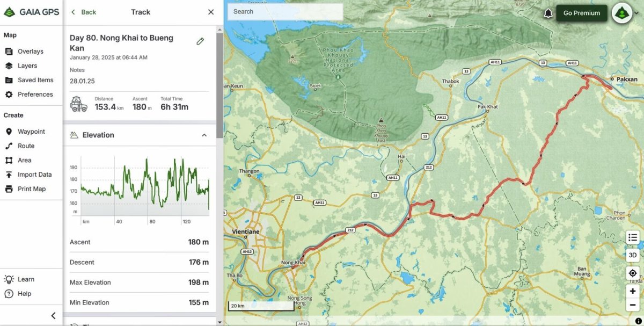The height and width of the screenshot is (326, 644).
Task: Select the Route creation tool
Action: [25, 146]
